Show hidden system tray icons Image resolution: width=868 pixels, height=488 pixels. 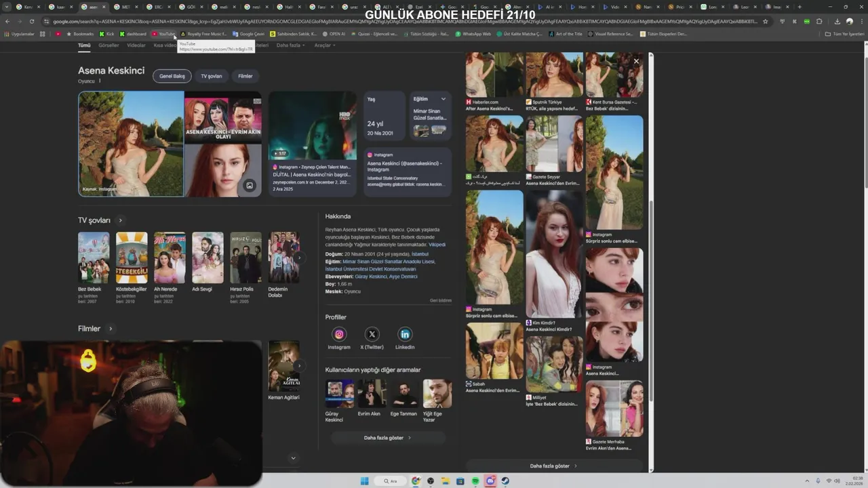(808, 481)
